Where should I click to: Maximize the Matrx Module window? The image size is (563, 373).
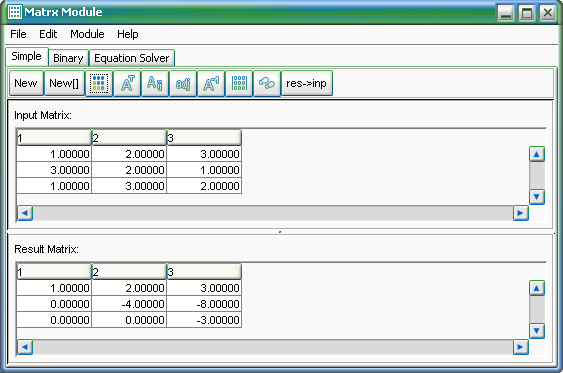tap(527, 13)
